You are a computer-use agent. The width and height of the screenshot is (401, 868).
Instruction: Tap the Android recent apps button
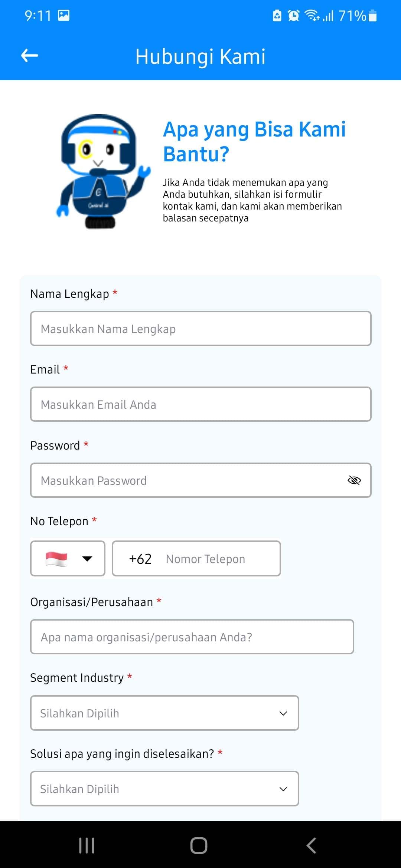tap(87, 845)
